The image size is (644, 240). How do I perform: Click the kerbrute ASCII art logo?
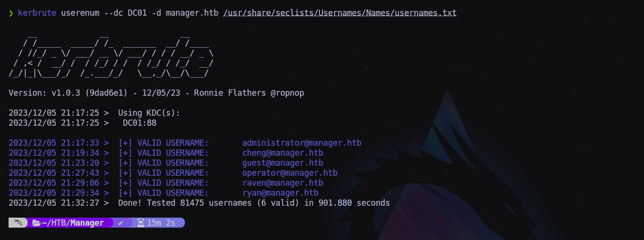pyautogui.click(x=111, y=56)
